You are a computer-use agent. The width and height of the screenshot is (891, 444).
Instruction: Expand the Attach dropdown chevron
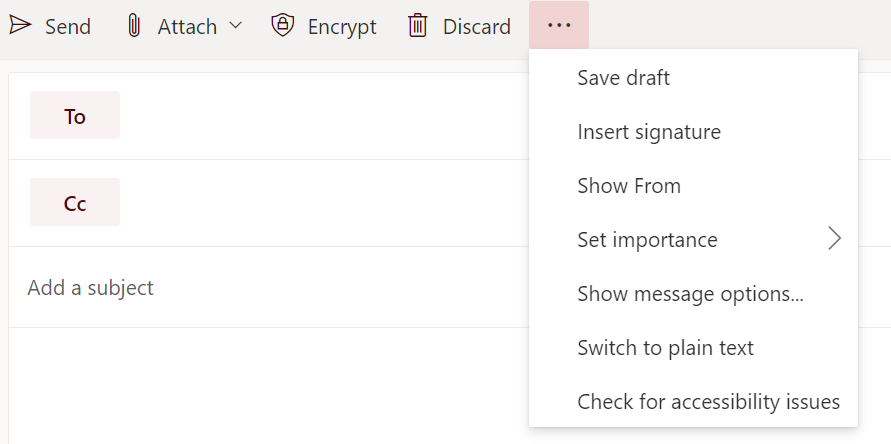click(x=235, y=26)
